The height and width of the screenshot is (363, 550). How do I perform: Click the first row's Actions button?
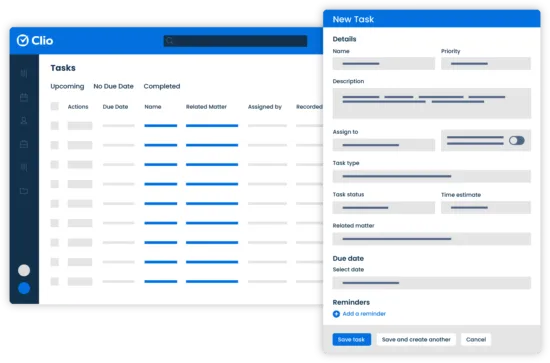click(80, 126)
